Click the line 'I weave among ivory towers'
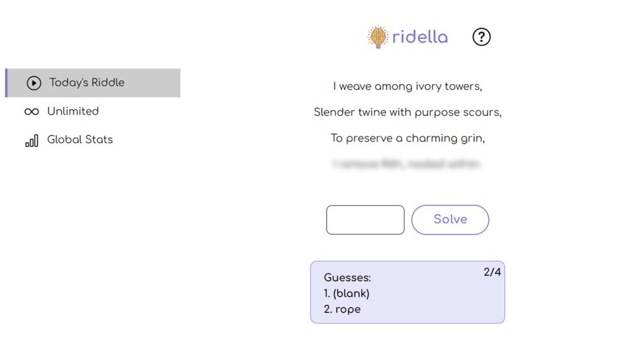Image resolution: width=644 pixels, height=362 pixels. coord(408,87)
